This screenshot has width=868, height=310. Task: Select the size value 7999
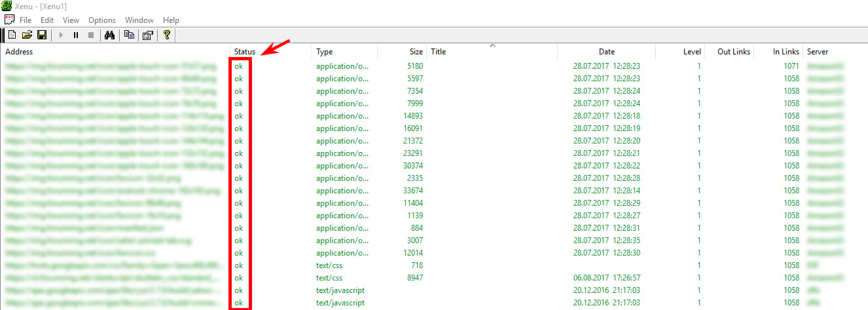[415, 104]
